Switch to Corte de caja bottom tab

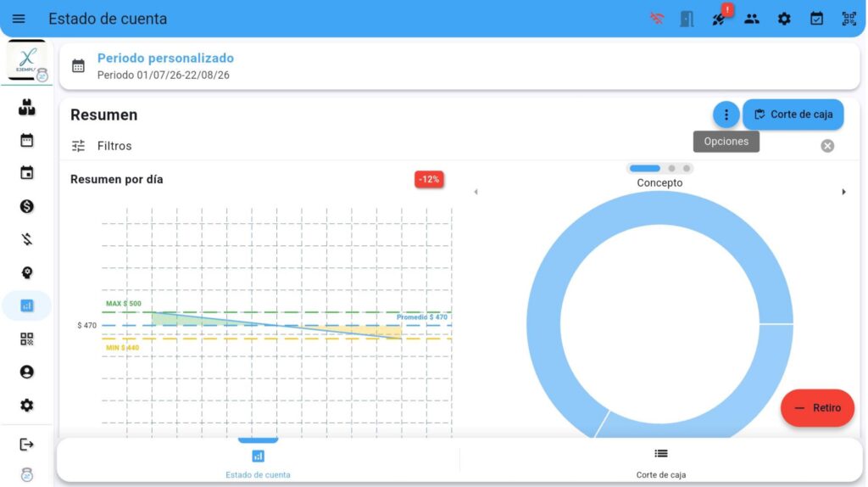pyautogui.click(x=660, y=462)
